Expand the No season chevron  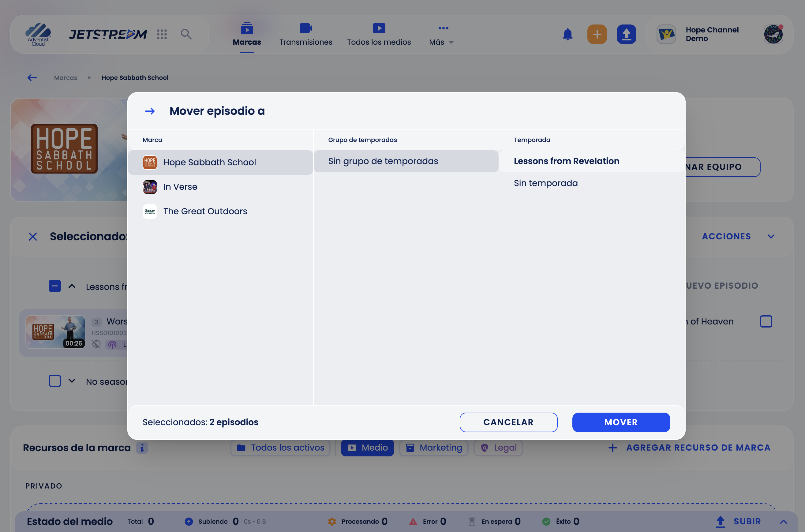(x=72, y=381)
